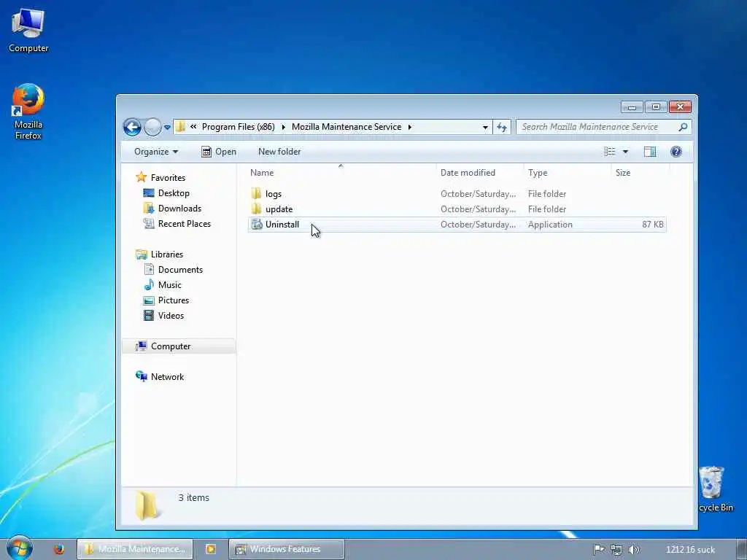Screen dimensions: 747x560
Task: Maximize the Explorer window
Action: pyautogui.click(x=656, y=106)
